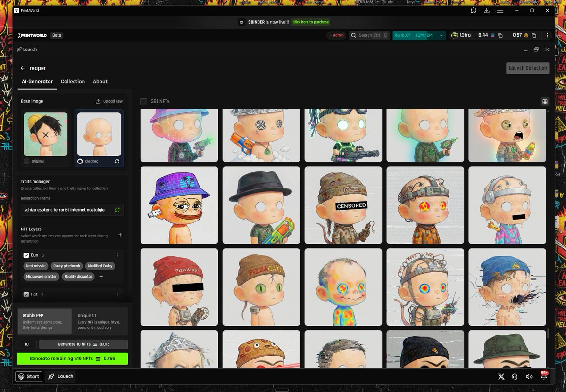Add another Gun trait option
This screenshot has height=392, width=566.
click(101, 277)
